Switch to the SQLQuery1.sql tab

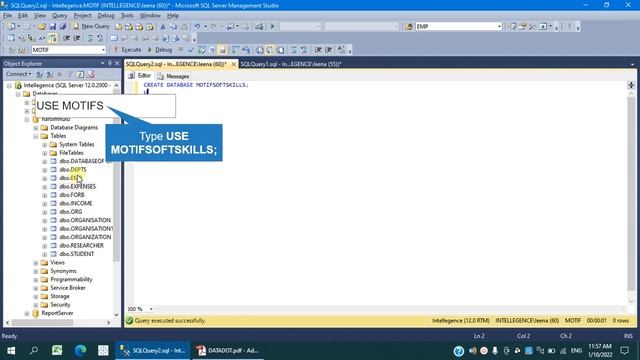(291, 64)
